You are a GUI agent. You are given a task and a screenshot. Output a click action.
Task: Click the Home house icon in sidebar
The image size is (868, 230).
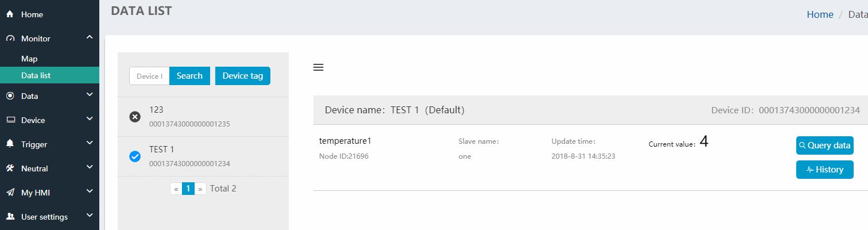(x=10, y=14)
